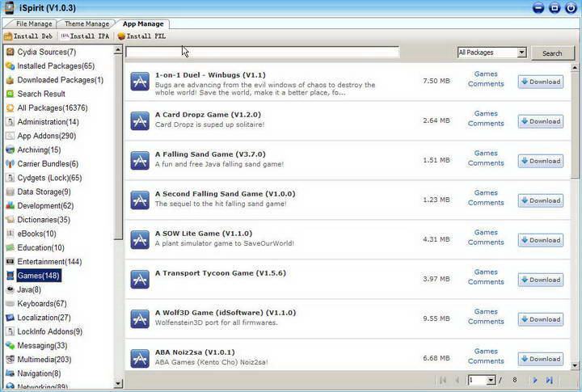Image resolution: width=582 pixels, height=392 pixels.
Task: Download A Wolf3D Game (idSoftware)
Action: click(x=541, y=319)
